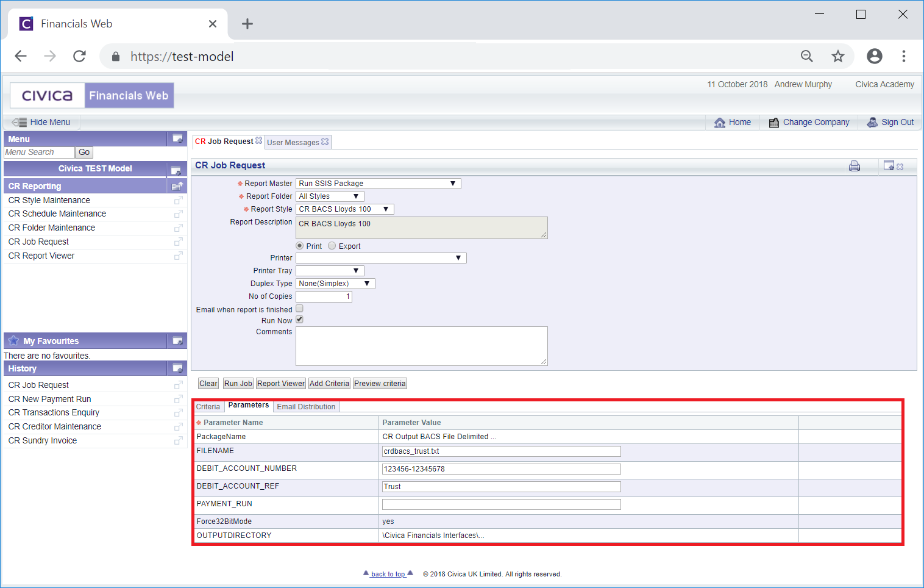
Task: Open CR Report Viewer in new window icon
Action: click(x=179, y=256)
